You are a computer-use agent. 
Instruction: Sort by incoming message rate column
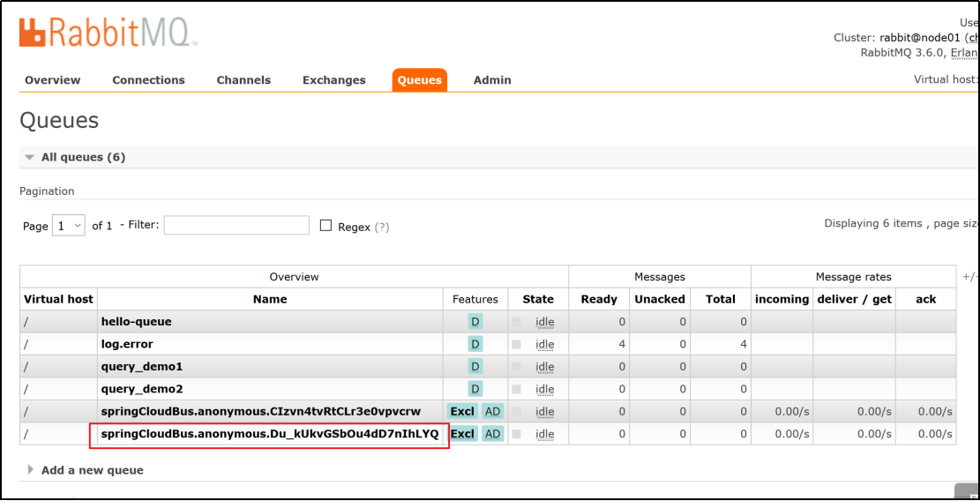[x=782, y=299]
